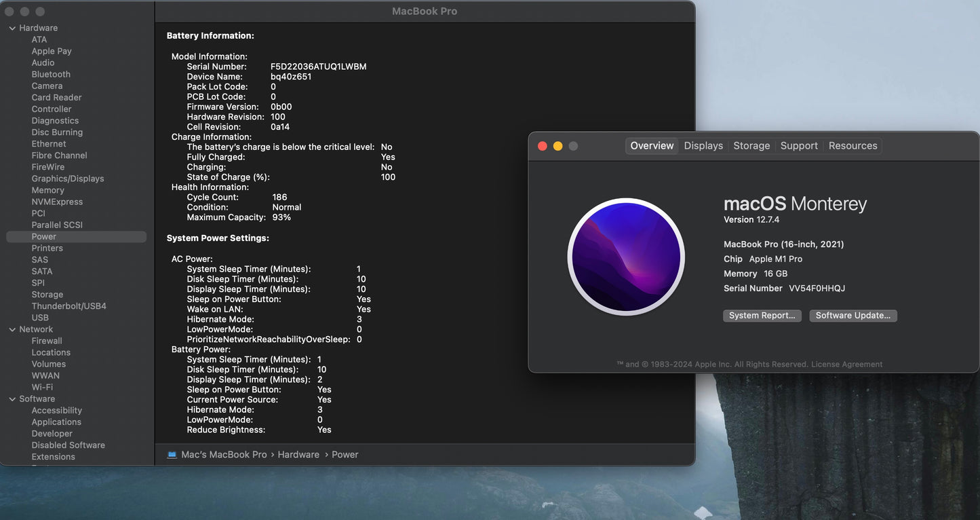Screen dimensions: 980x520
Task: Click Version 12.7.4 text
Action: [751, 219]
